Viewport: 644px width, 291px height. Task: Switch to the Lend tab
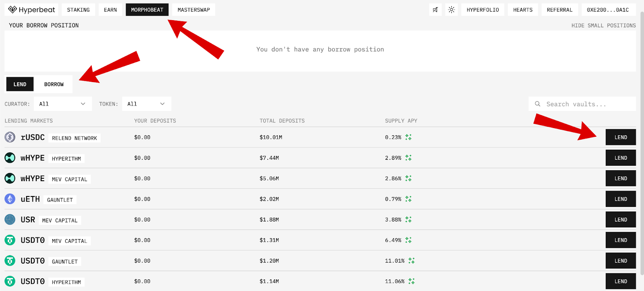[x=20, y=84]
